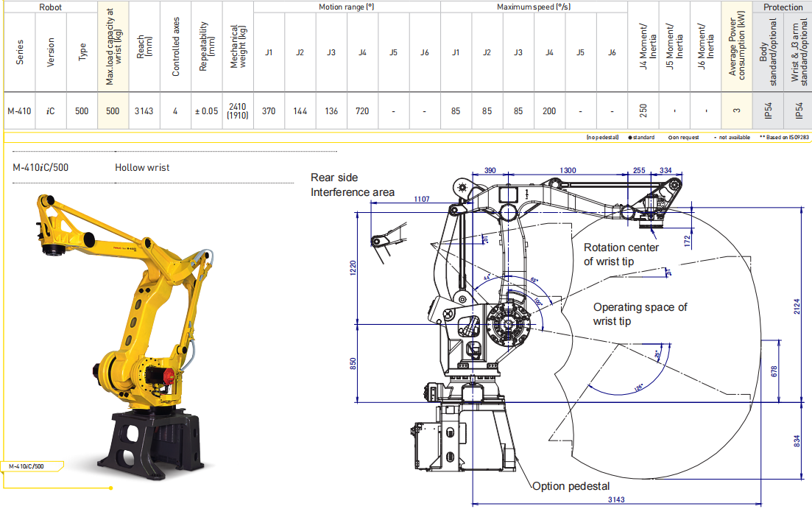The height and width of the screenshot is (523, 812).
Task: Click the J1 header under Motion range
Action: (269, 52)
